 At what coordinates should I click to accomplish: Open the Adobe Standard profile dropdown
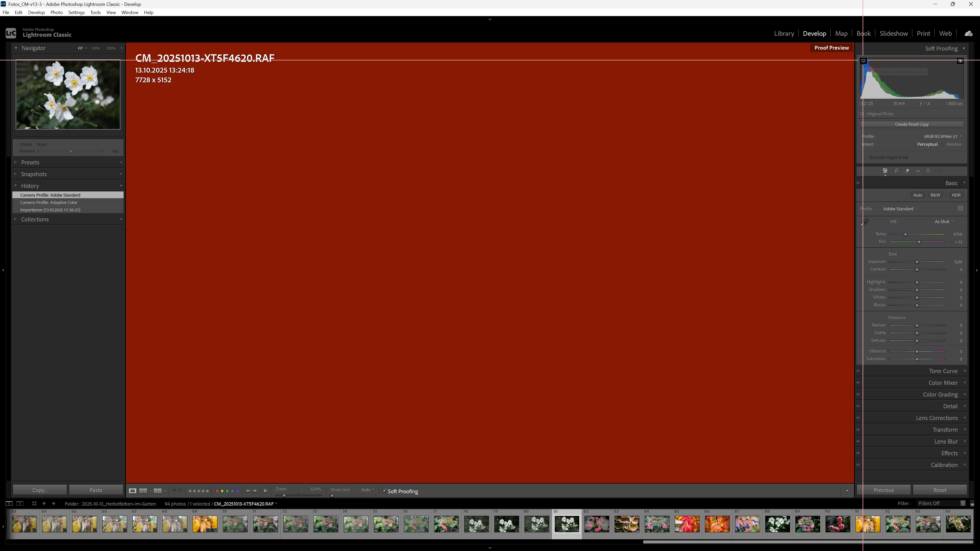[x=900, y=209]
